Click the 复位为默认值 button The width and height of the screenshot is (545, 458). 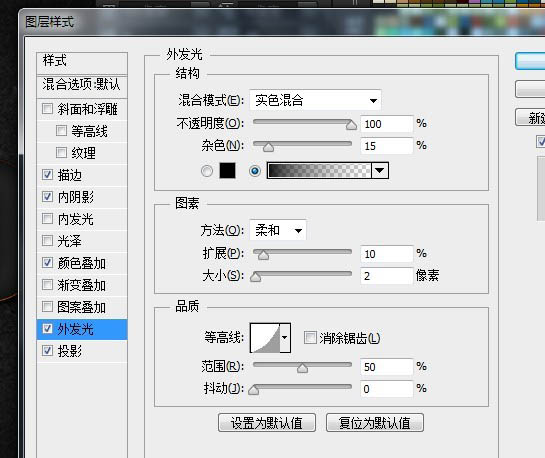375,423
